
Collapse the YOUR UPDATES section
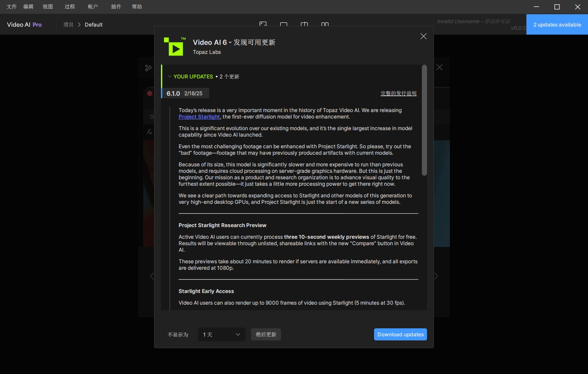click(x=170, y=77)
